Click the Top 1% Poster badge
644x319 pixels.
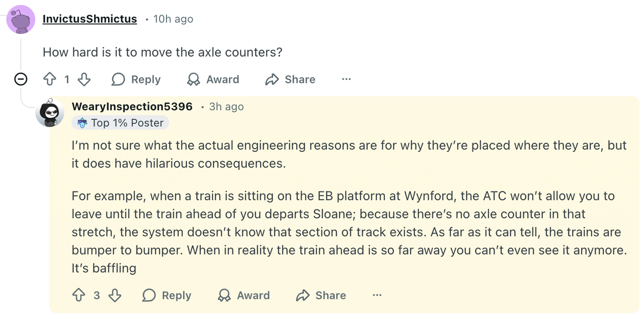[120, 123]
